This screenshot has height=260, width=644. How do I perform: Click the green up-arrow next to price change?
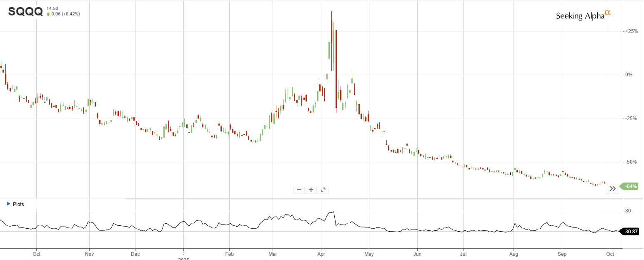pos(49,13)
